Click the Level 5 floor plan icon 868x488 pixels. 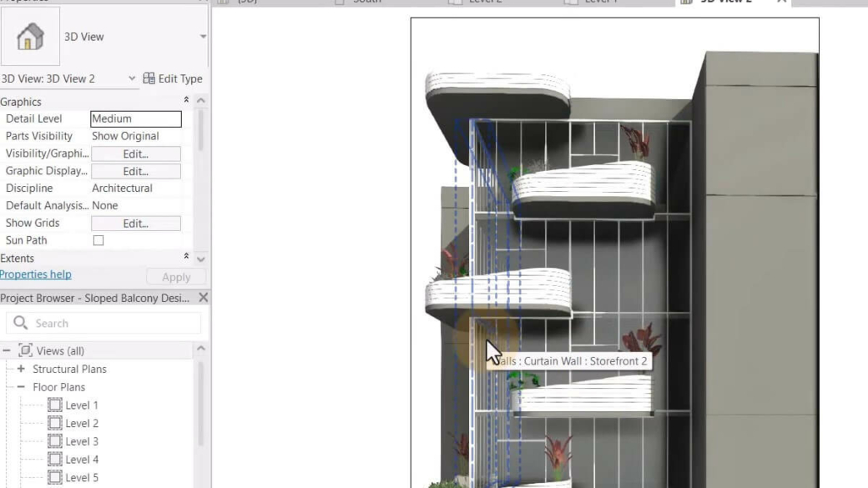point(55,477)
